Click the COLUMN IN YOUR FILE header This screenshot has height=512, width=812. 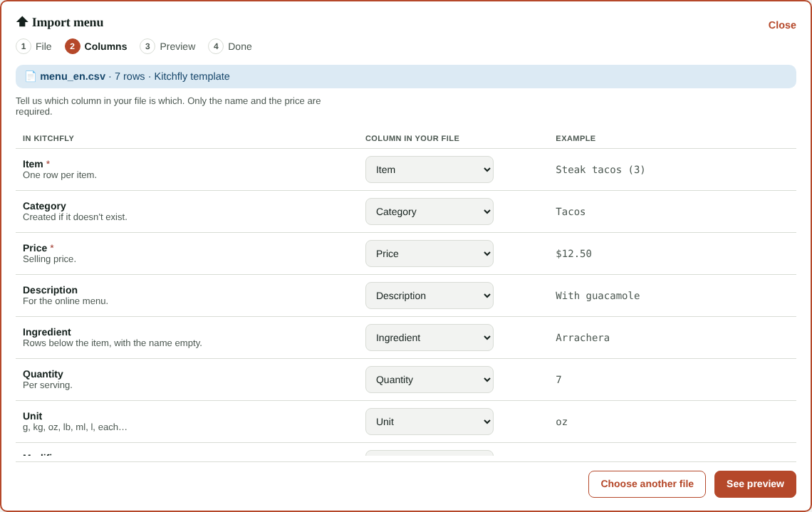pyautogui.click(x=412, y=138)
